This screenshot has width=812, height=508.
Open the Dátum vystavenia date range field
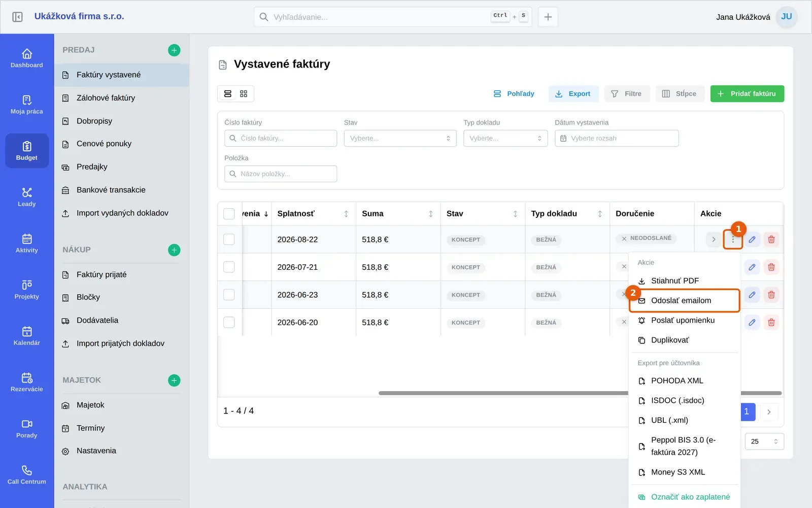point(617,138)
